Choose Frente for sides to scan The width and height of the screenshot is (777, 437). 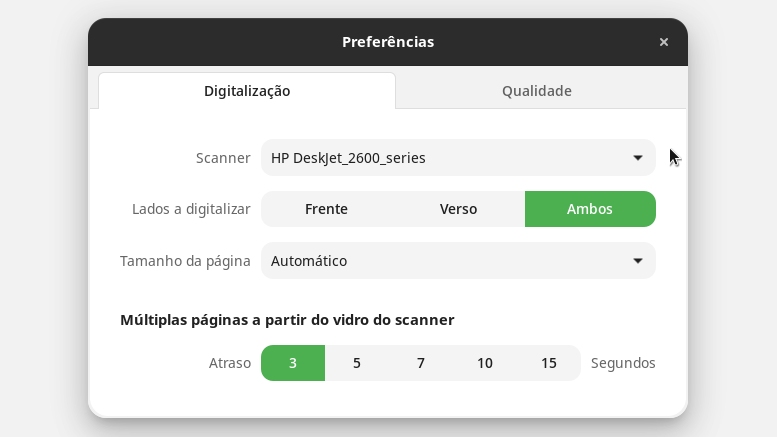pyautogui.click(x=327, y=209)
